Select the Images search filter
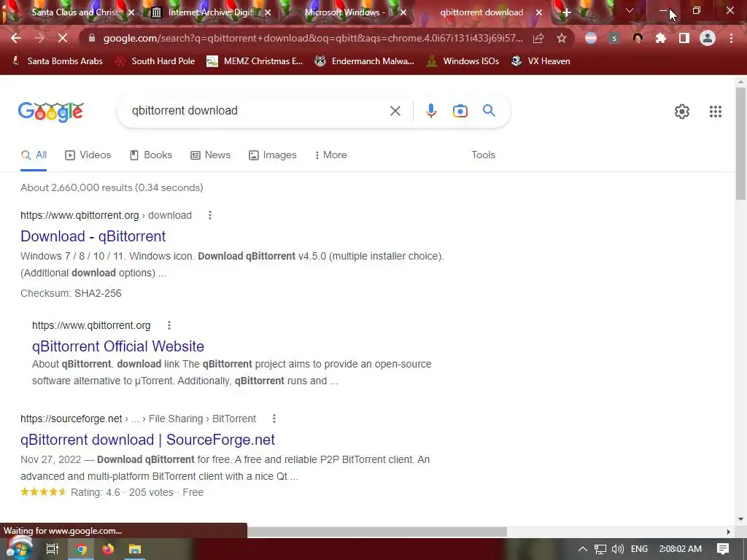Screen dimensions: 747x560 pyautogui.click(x=273, y=155)
